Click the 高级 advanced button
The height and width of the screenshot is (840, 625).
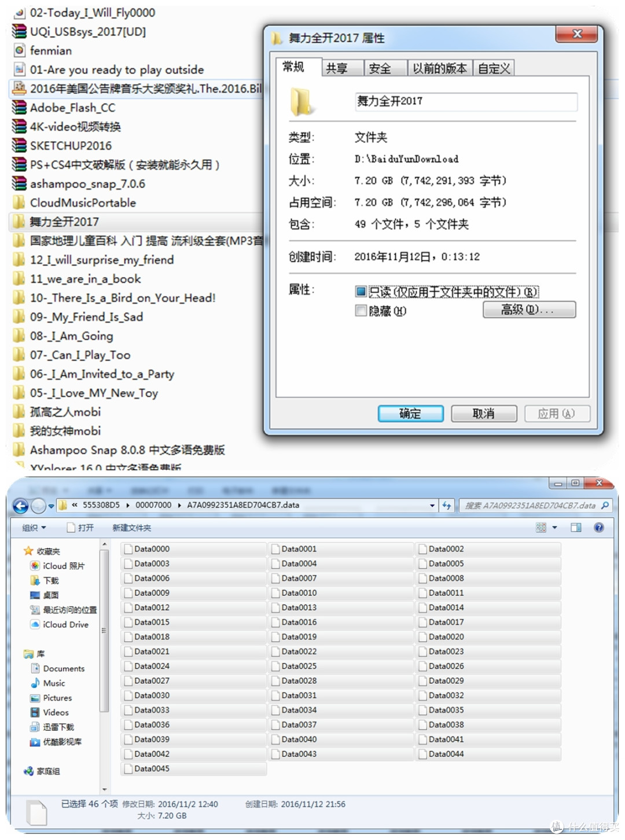click(529, 310)
